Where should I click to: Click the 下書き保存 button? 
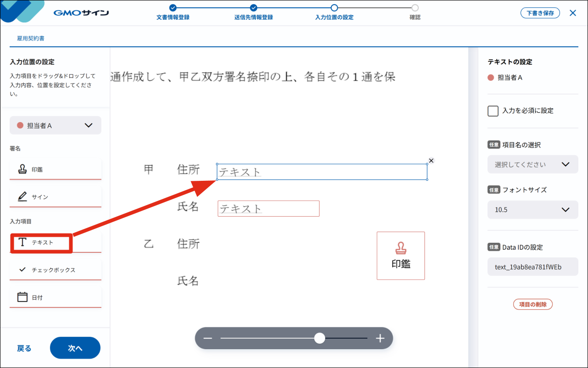[540, 13]
